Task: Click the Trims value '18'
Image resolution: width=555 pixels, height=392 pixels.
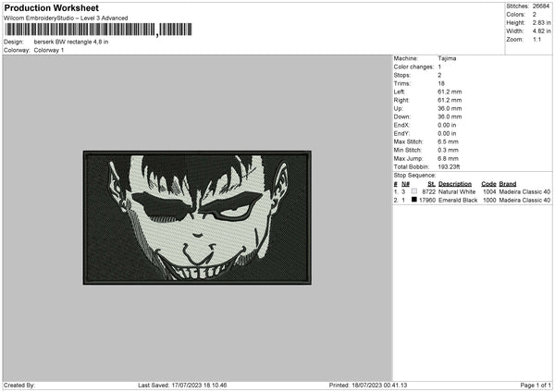Action: pos(441,83)
